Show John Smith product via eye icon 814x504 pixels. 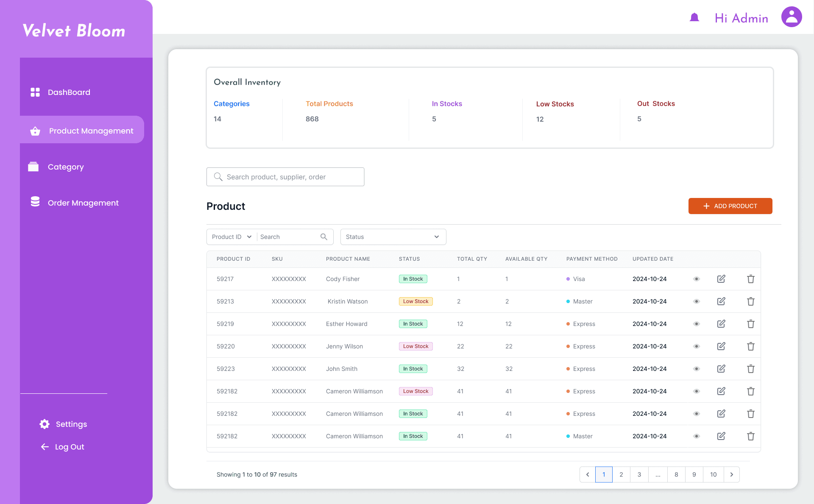coord(697,369)
